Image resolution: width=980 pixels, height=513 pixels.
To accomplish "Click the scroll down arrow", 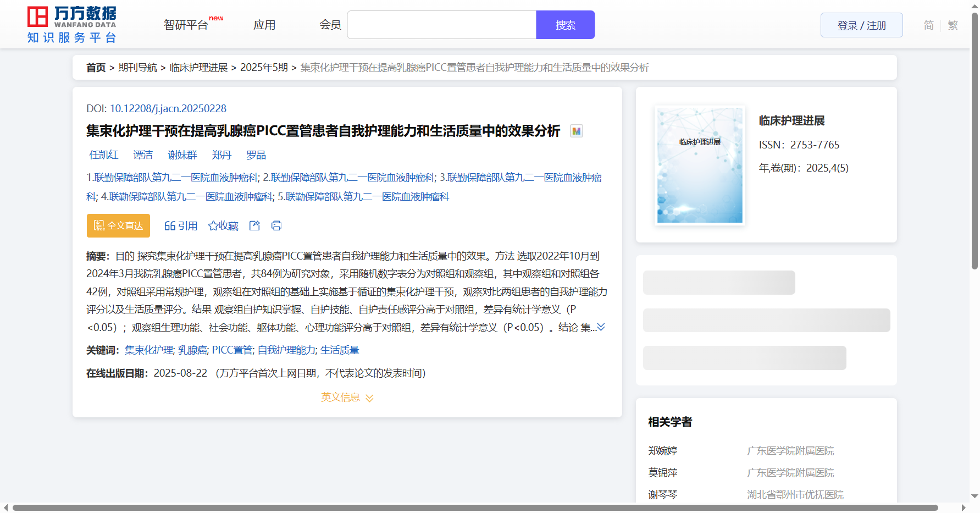I will (x=975, y=496).
